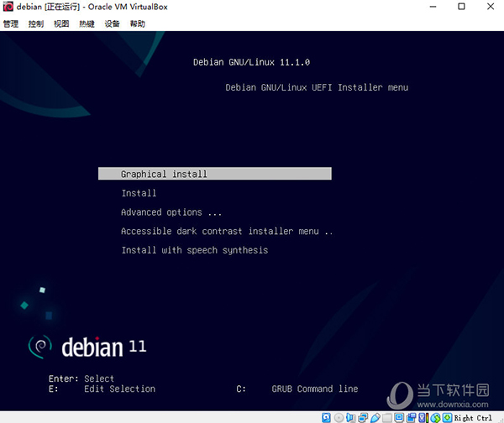Viewport: 504px width, 423px height.
Task: Click the recording status icon
Action: coord(411,417)
